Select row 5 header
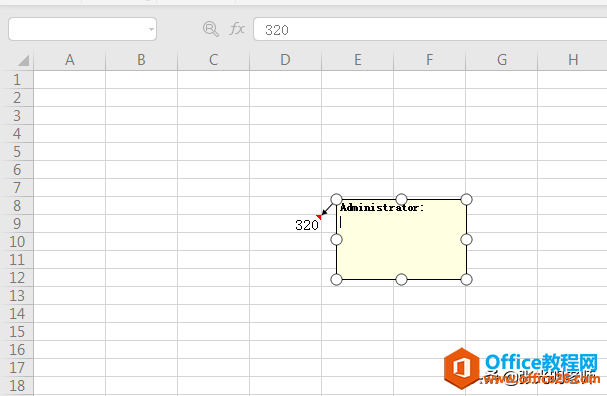The height and width of the screenshot is (396, 607). (17, 152)
